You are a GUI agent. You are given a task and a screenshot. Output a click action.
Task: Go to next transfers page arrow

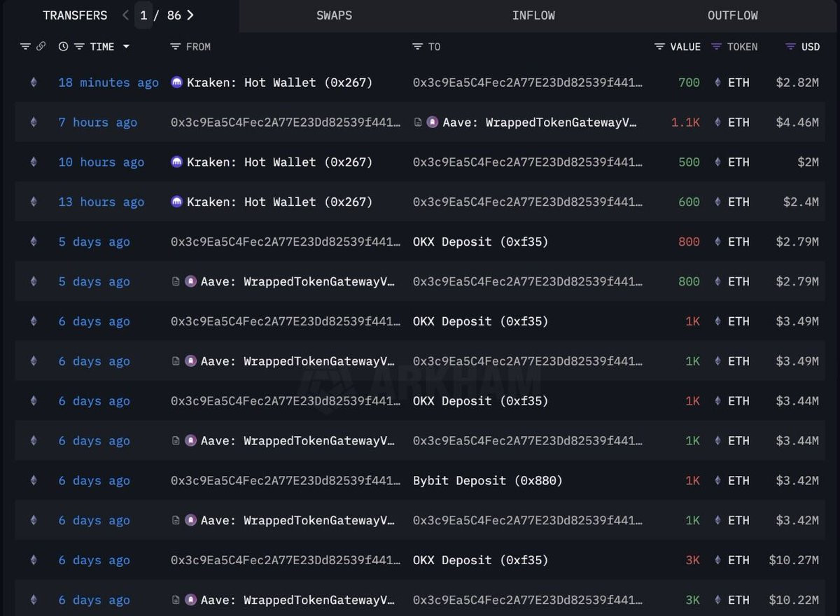tap(190, 15)
